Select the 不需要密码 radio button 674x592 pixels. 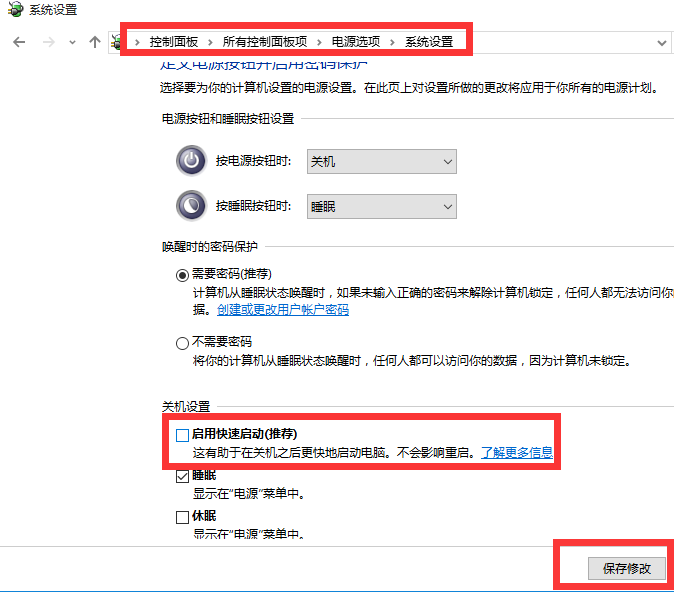pyautogui.click(x=182, y=343)
